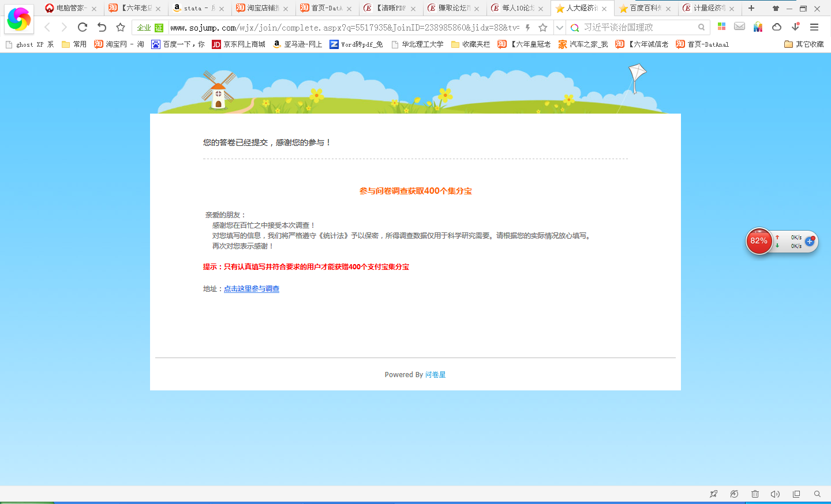Click the browser logo icon
Image resolution: width=831 pixels, height=504 pixels.
(19, 19)
